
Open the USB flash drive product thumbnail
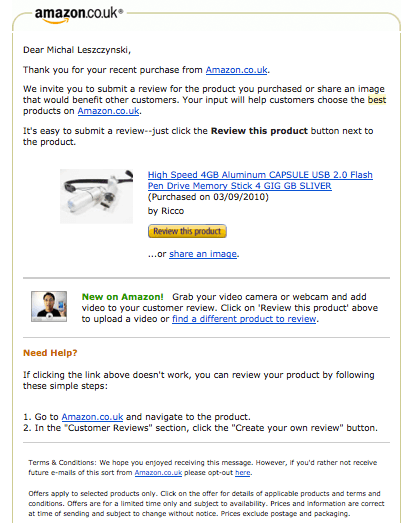click(96, 196)
